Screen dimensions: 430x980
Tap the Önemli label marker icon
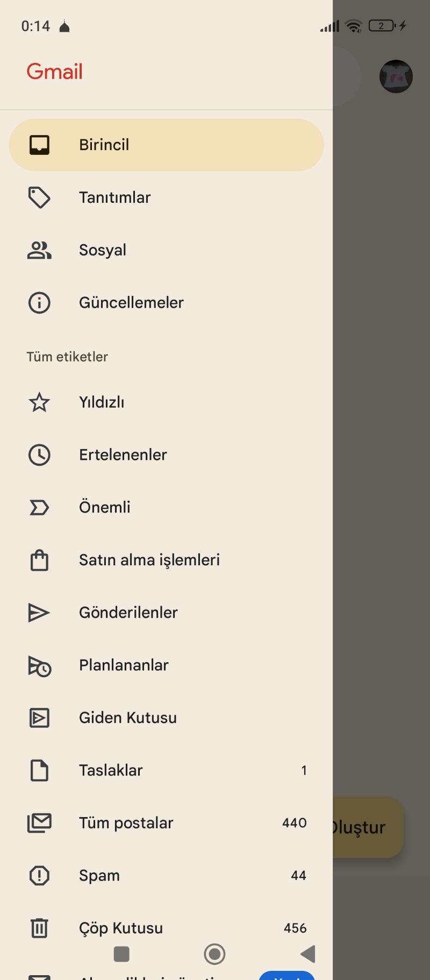[x=39, y=507]
